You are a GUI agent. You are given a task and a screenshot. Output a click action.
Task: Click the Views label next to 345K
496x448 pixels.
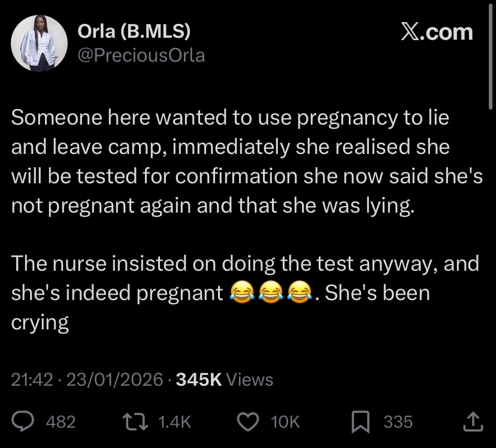[x=250, y=379]
